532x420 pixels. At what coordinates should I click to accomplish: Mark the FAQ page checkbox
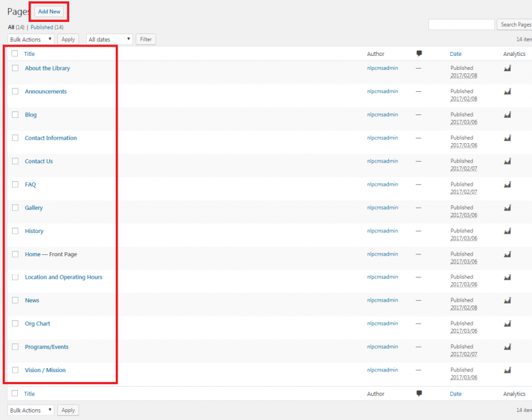[x=15, y=184]
